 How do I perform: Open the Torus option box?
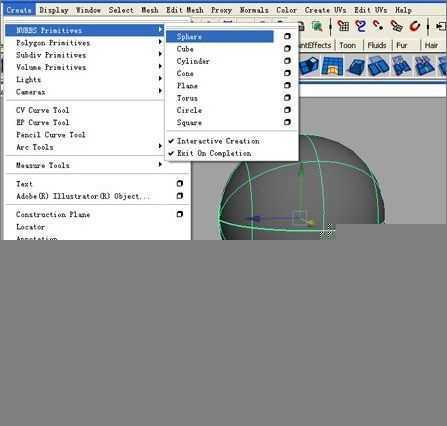tap(287, 98)
